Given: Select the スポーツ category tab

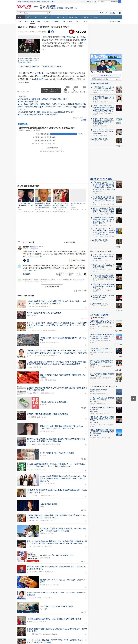Looking at the screenshot, I should (56, 21).
